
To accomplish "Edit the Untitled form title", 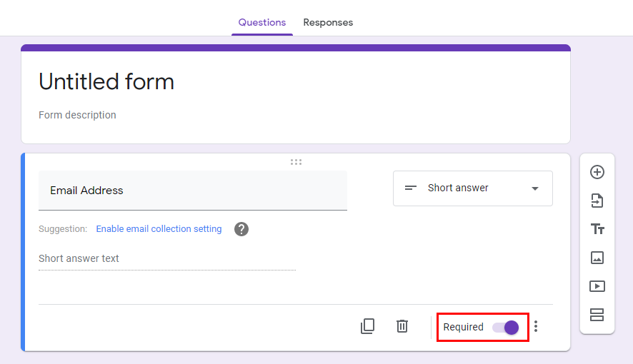I will coord(106,81).
